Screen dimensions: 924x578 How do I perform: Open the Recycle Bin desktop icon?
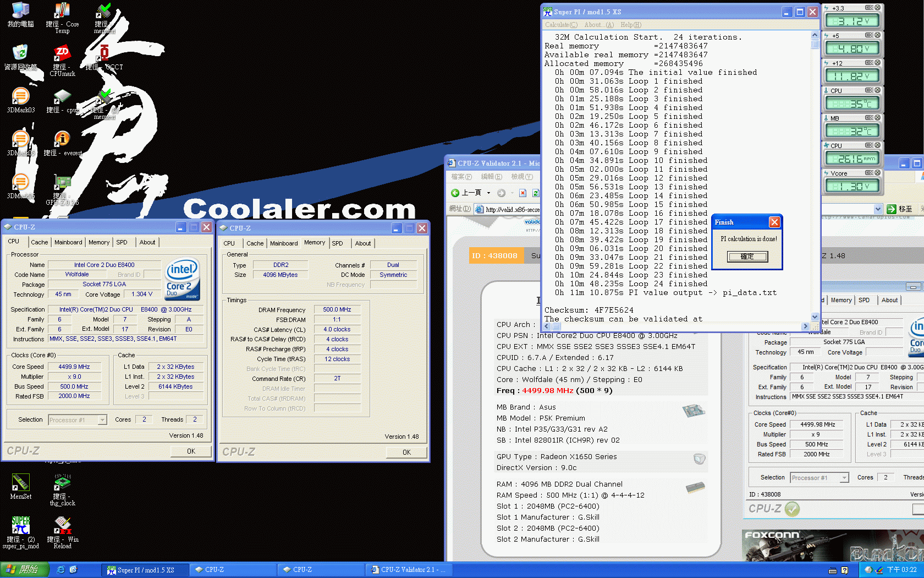point(20,58)
